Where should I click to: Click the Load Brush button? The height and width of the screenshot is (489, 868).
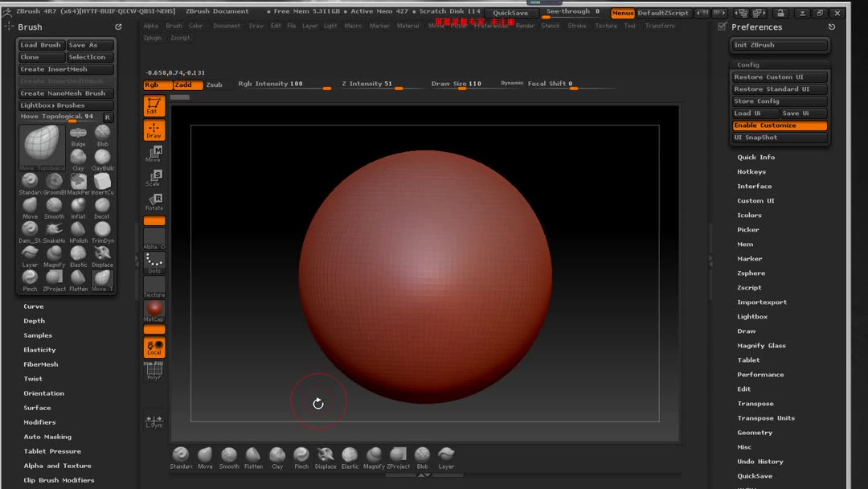coord(40,44)
